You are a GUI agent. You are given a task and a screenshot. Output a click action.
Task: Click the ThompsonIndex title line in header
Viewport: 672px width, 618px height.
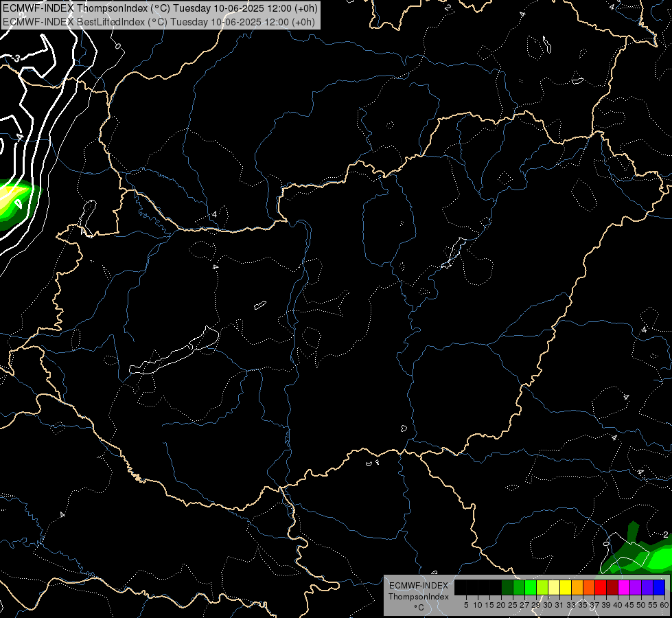coord(160,8)
